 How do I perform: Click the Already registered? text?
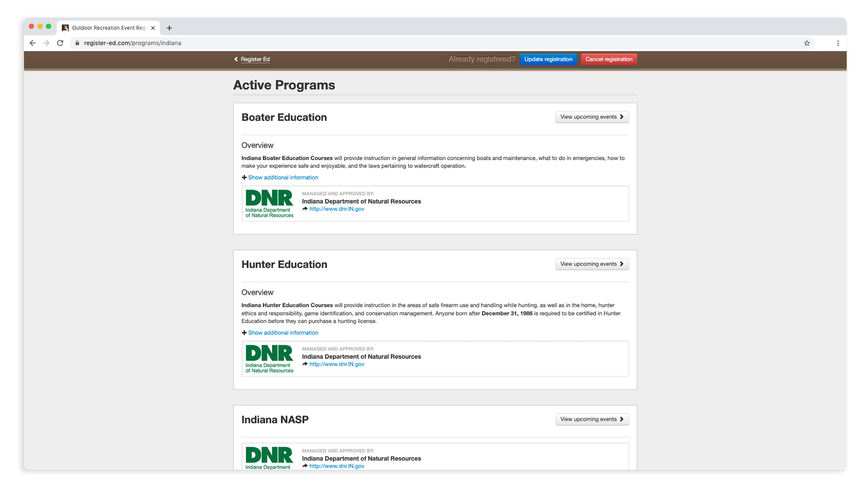point(482,59)
